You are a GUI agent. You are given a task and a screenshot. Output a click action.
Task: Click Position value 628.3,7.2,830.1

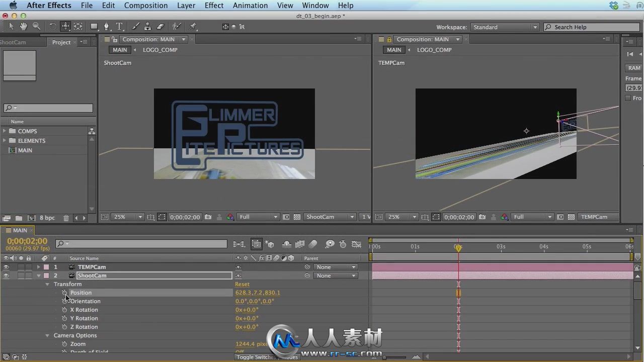coord(258,293)
